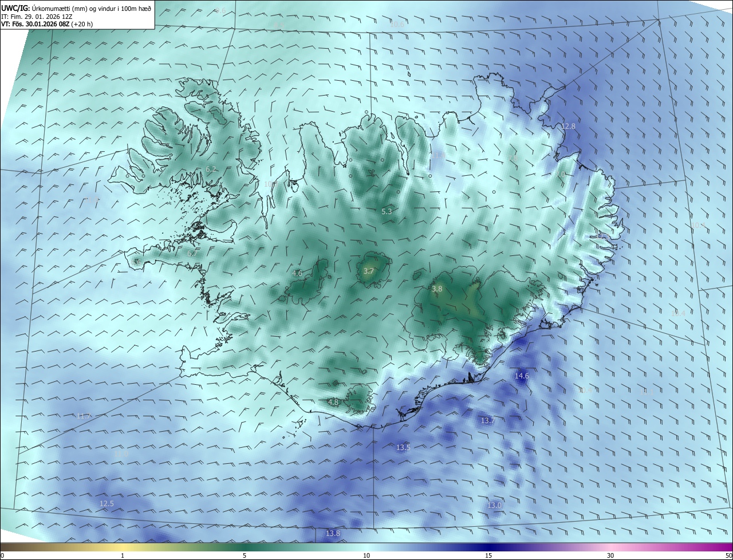
Task: Select the VT: Fös. 30.01.2026 08Z line
Action: coord(47,24)
